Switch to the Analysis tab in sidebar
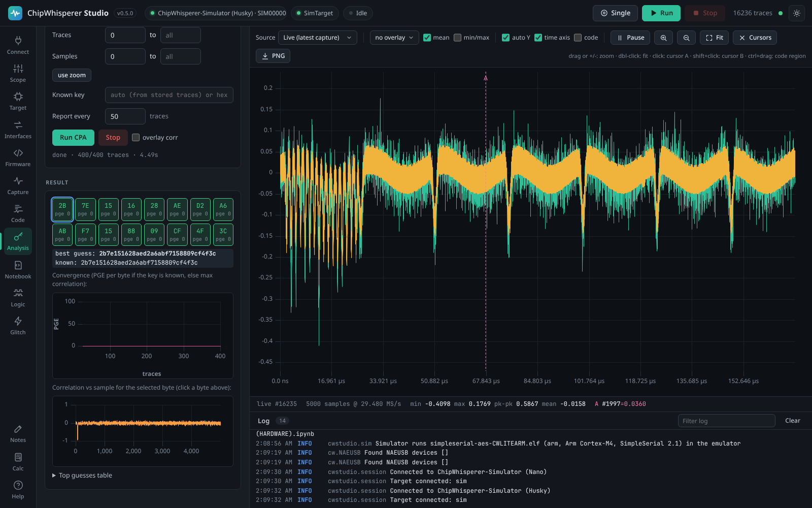The image size is (812, 508). pyautogui.click(x=18, y=241)
